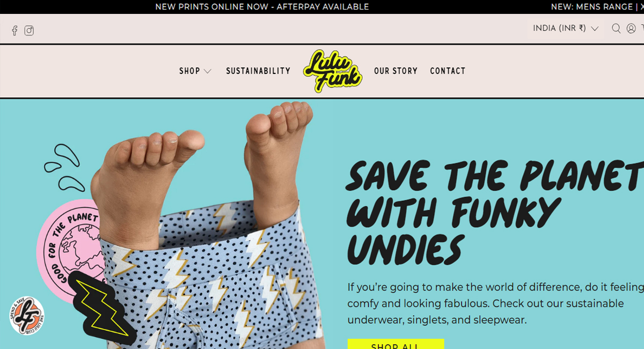Viewport: 644px width, 349px height.
Task: Click the Lulu Funk logo
Action: pyautogui.click(x=333, y=71)
